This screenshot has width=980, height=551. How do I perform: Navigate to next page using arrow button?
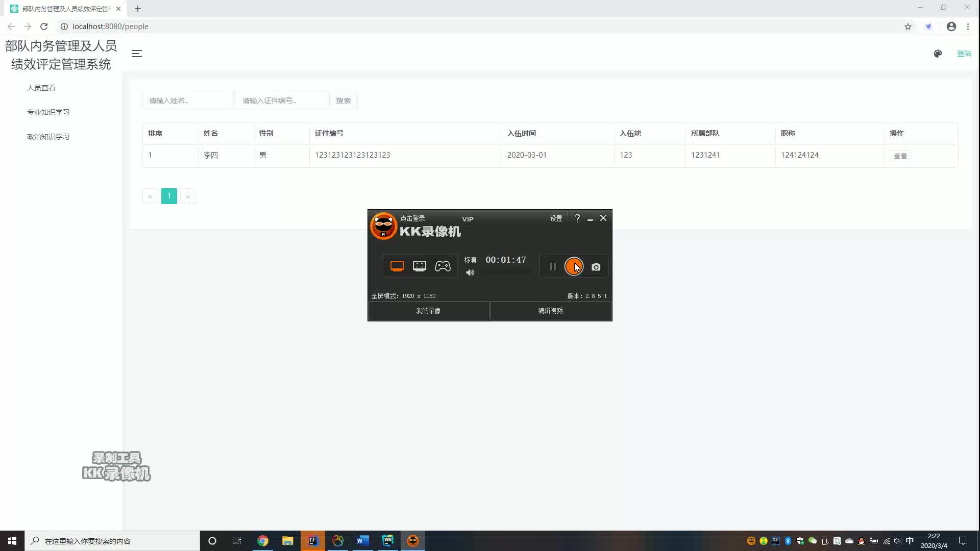(x=188, y=196)
